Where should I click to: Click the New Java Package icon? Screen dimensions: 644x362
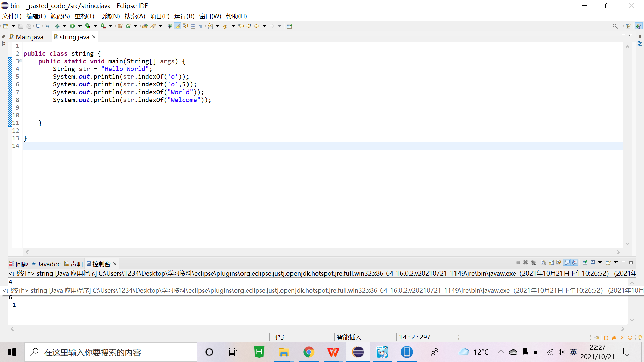click(x=120, y=26)
